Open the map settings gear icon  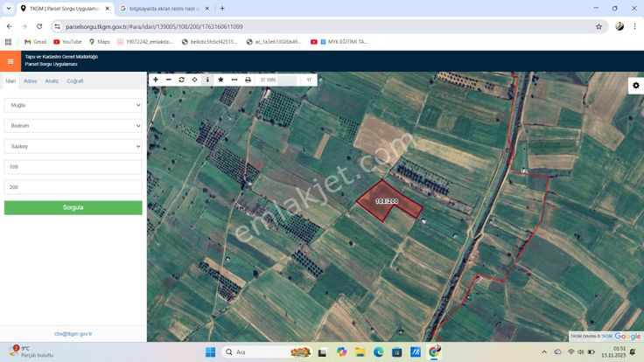[636, 86]
